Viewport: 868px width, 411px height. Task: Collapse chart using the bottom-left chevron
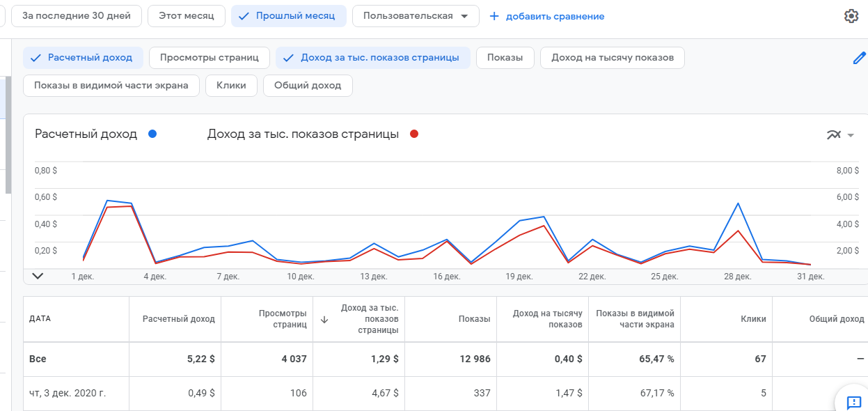pos(38,276)
